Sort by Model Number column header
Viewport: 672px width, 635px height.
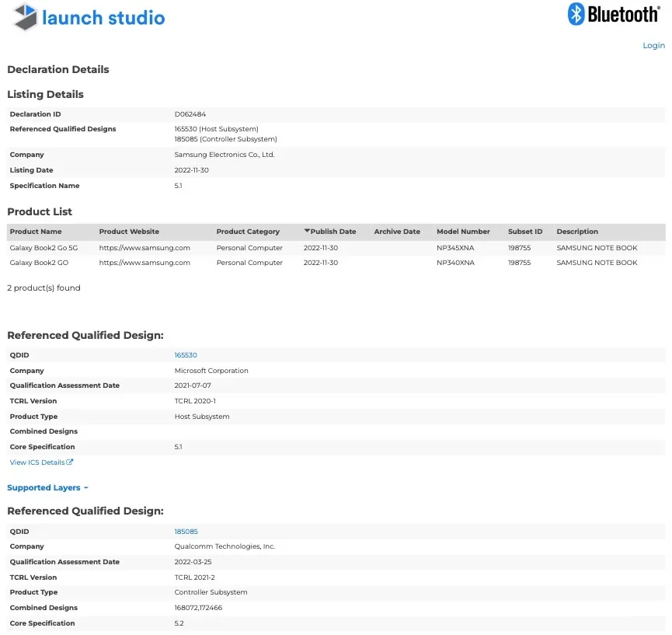pyautogui.click(x=463, y=232)
